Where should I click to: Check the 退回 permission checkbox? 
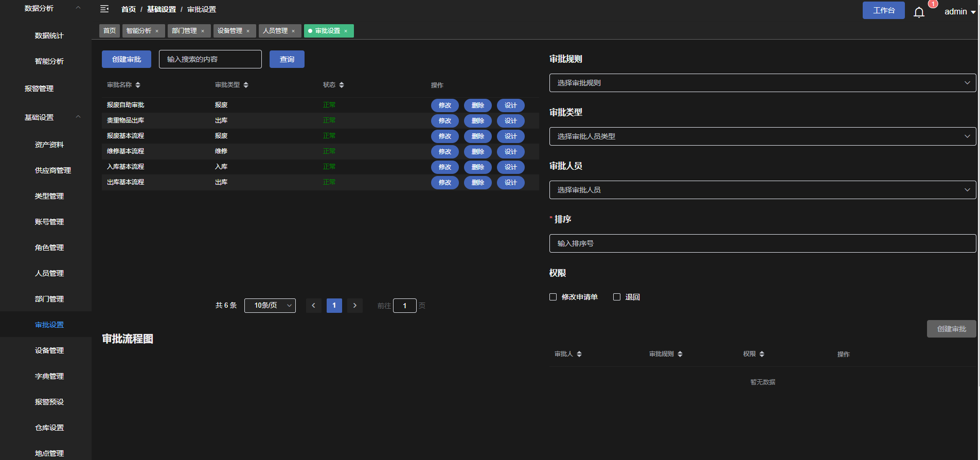coord(617,297)
